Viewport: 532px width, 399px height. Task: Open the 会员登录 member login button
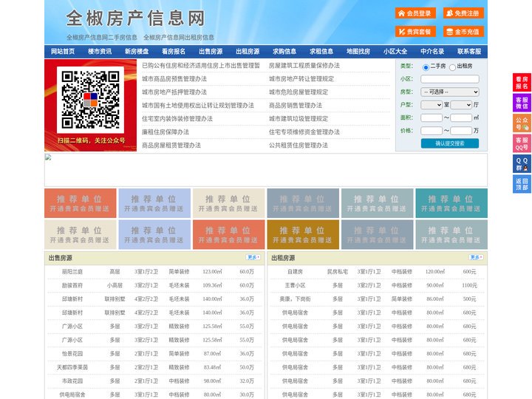coord(415,13)
